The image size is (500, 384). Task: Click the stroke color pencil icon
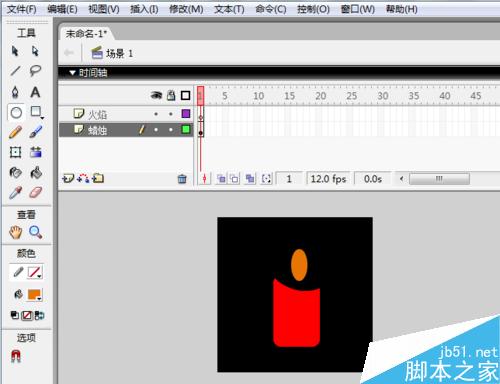coord(18,272)
